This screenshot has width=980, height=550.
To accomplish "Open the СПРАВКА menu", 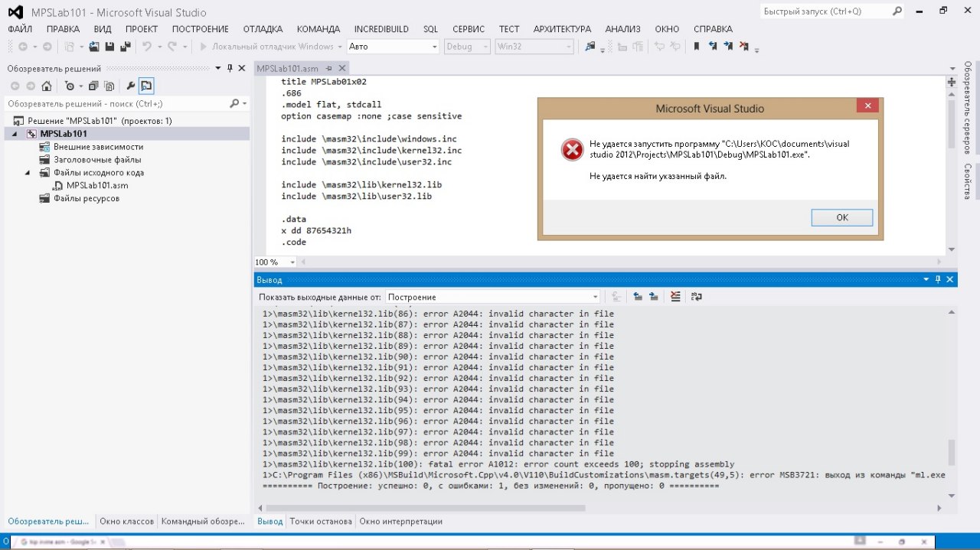I will point(713,29).
